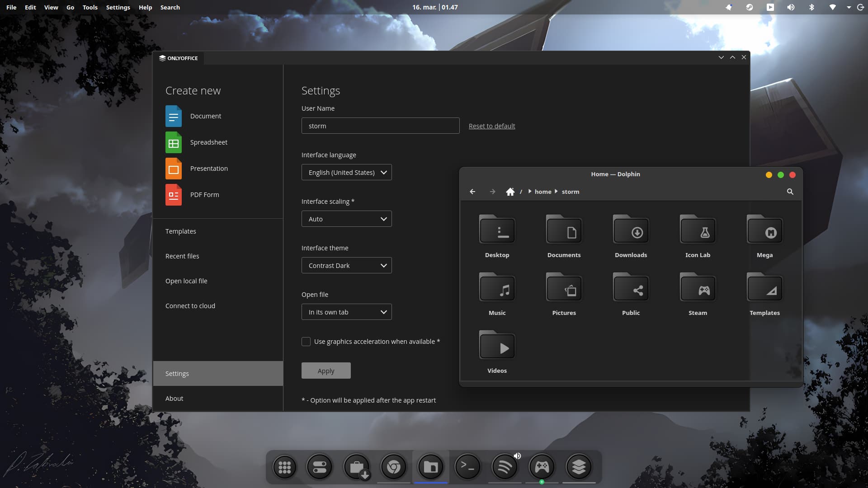This screenshot has height=488, width=868.
Task: Open the 'Open file' dropdown
Action: tap(346, 312)
